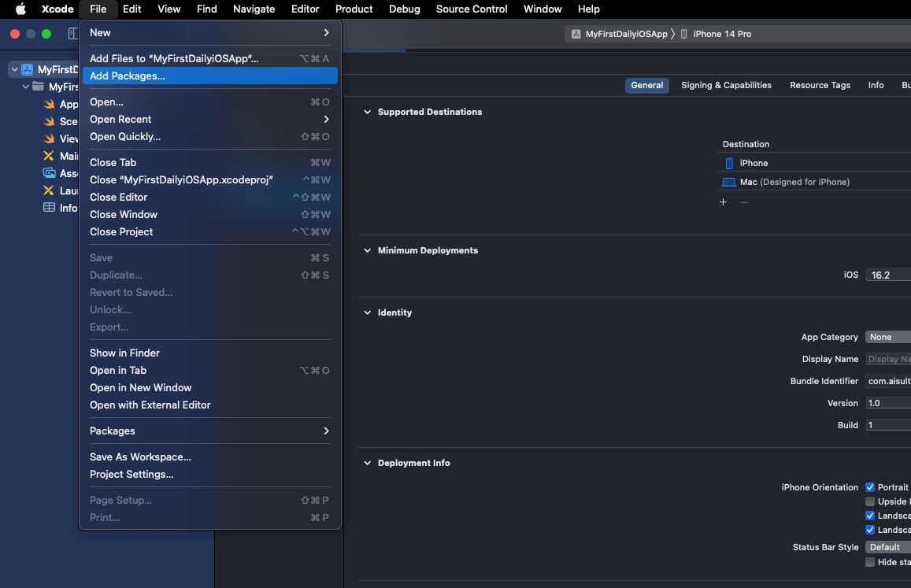Select the Sce swift file icon
Image resolution: width=911 pixels, height=588 pixels.
[x=50, y=121]
